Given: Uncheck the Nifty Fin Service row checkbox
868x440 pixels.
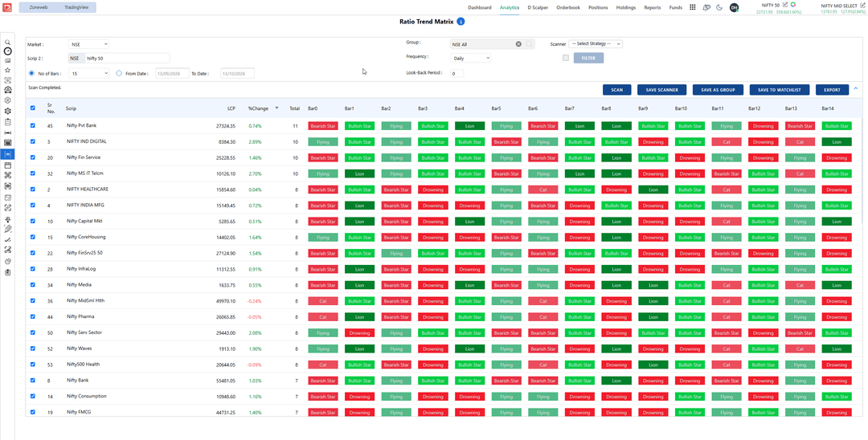Looking at the screenshot, I should pos(32,157).
